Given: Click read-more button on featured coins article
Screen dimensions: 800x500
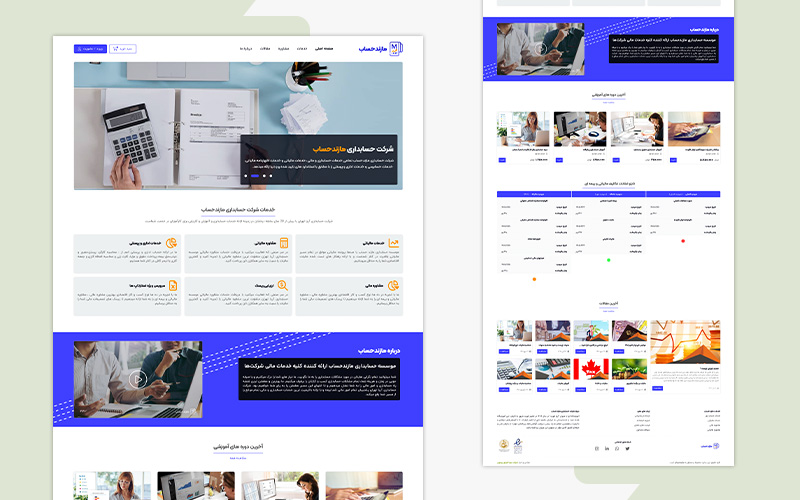Looking at the screenshot, I should coord(658,388).
